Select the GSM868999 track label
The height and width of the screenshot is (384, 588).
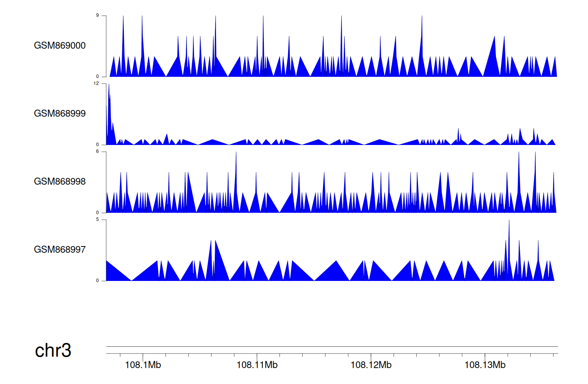pyautogui.click(x=60, y=114)
